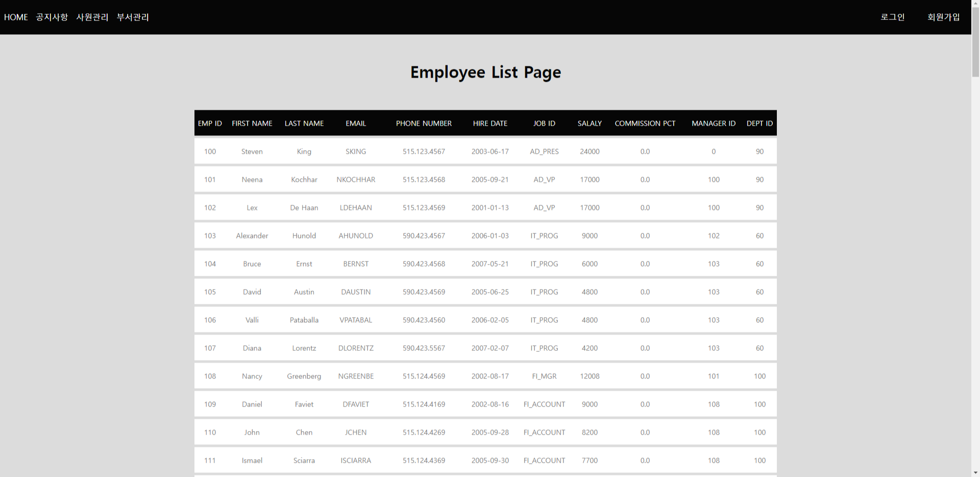The image size is (980, 477).
Task: Click salary value 7700
Action: tap(590, 460)
